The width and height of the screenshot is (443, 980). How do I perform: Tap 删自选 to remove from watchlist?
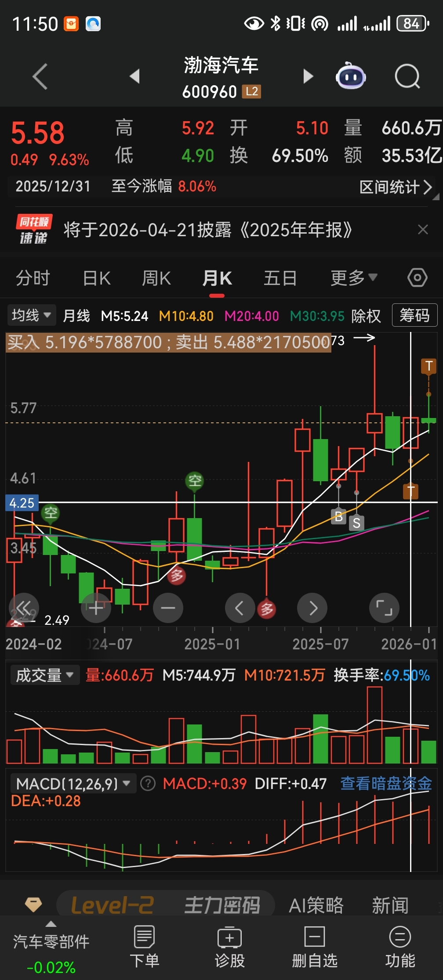[315, 947]
